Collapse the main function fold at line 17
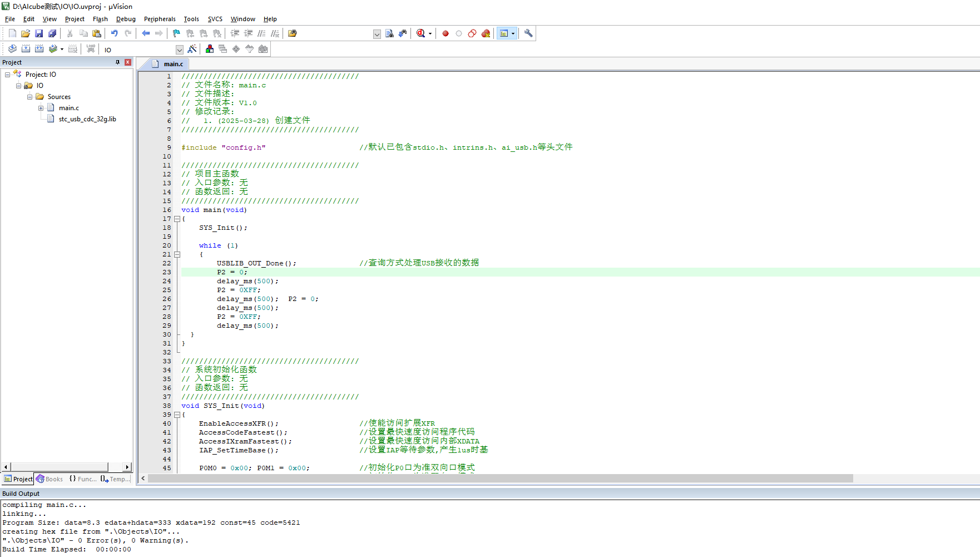980x557 pixels. (177, 219)
